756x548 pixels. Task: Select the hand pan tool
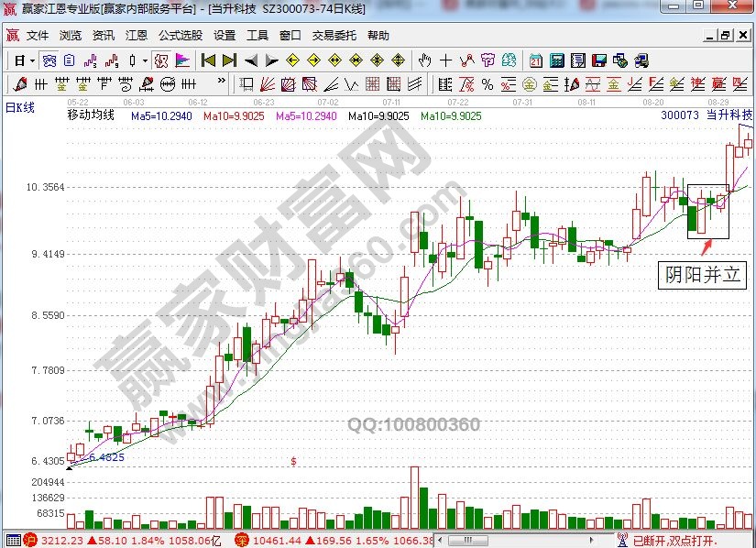[424, 61]
